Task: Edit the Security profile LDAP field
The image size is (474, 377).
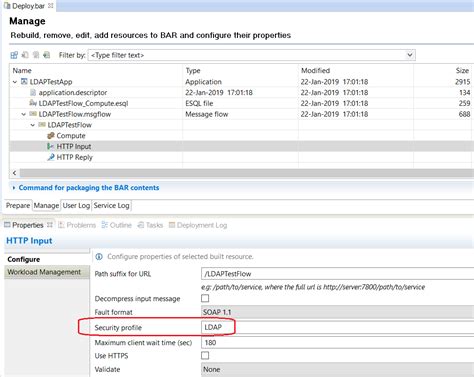Action: click(x=337, y=327)
